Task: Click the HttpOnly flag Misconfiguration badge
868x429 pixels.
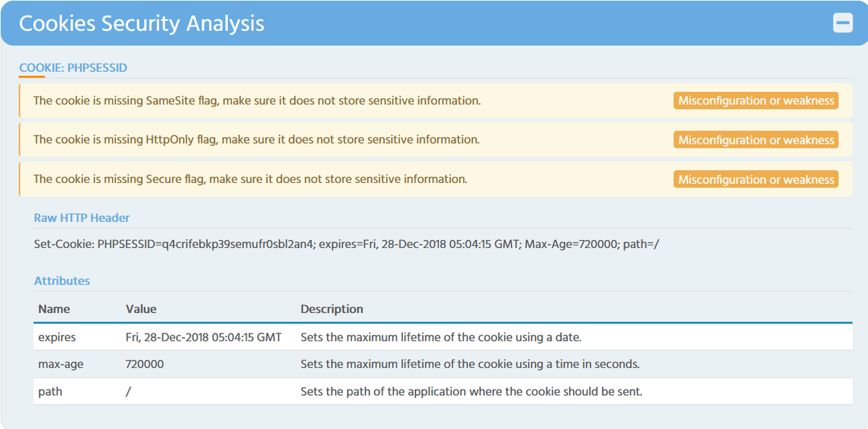Action: point(756,140)
